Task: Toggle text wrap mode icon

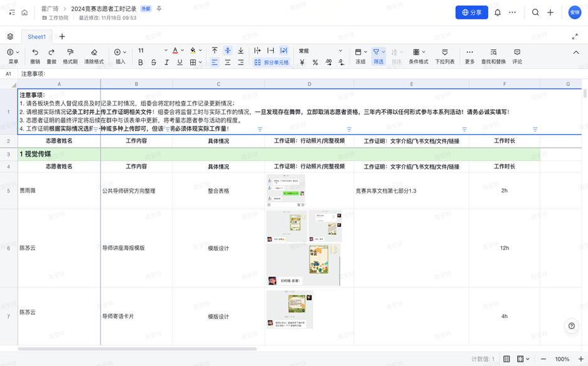Action: tap(284, 51)
